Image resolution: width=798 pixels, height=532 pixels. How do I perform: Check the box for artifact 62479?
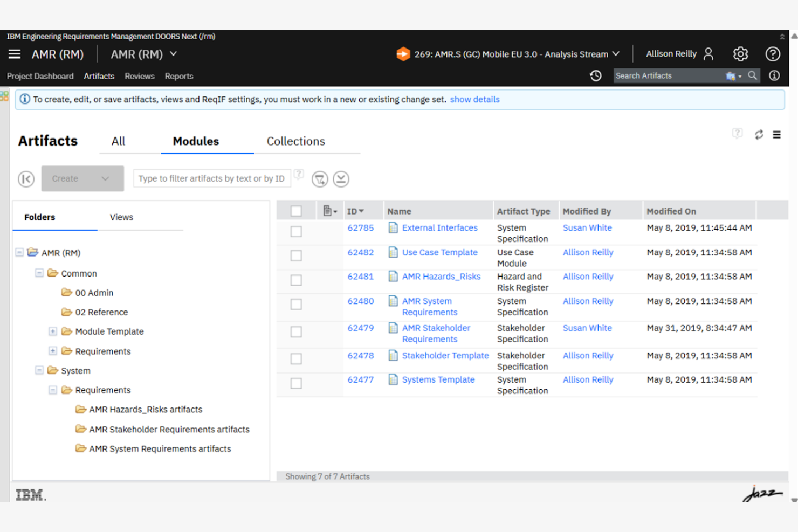[296, 332]
